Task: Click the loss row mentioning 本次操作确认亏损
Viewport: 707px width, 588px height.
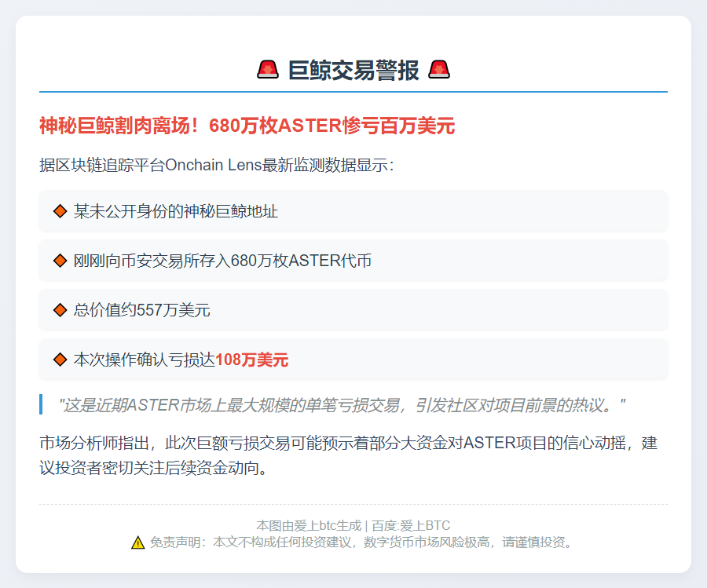Action: click(x=353, y=360)
